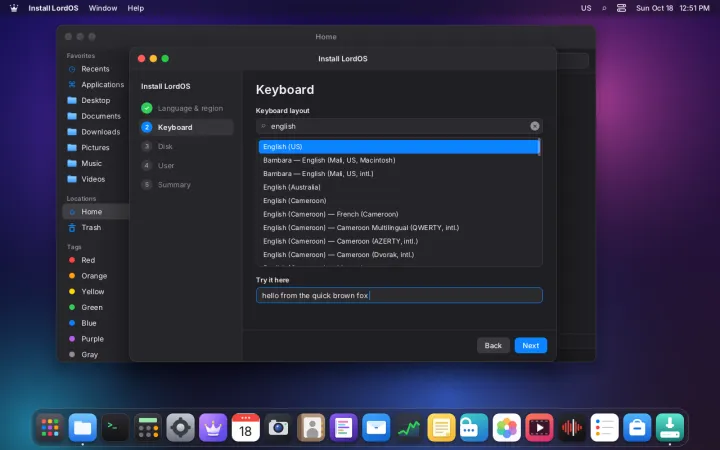Launch the Camera app from dock
Image resolution: width=720 pixels, height=450 pixels.
pos(278,428)
